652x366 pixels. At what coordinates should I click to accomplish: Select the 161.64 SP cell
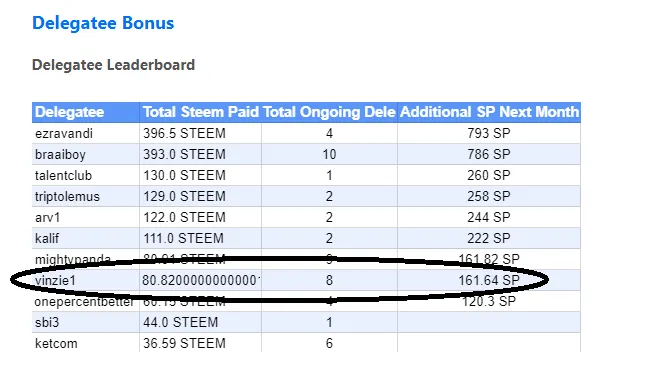(489, 280)
